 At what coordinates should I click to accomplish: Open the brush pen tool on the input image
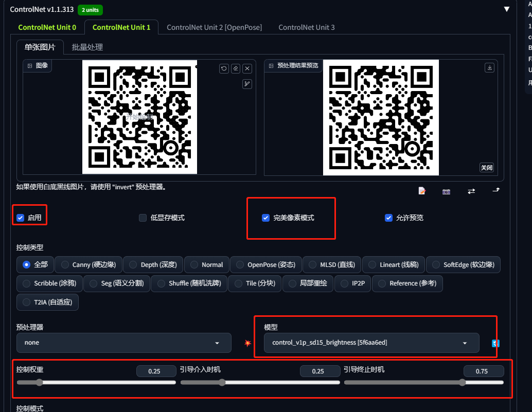(247, 84)
